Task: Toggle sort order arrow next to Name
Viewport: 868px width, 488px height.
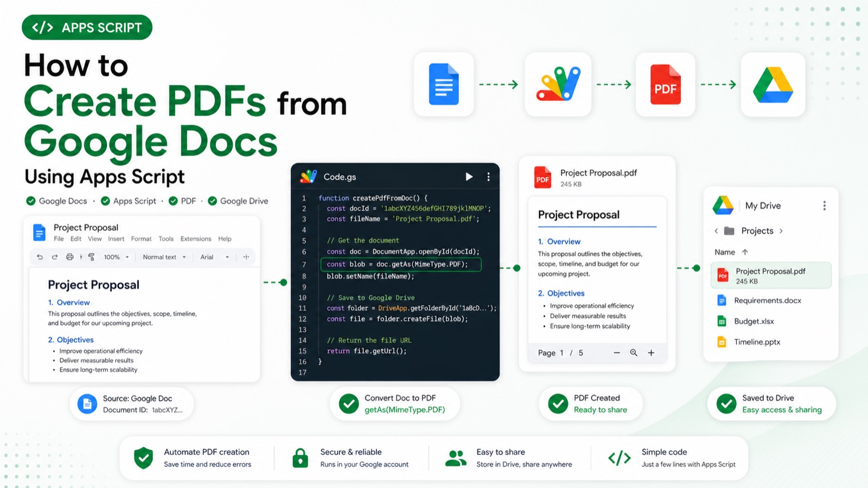Action: (745, 252)
